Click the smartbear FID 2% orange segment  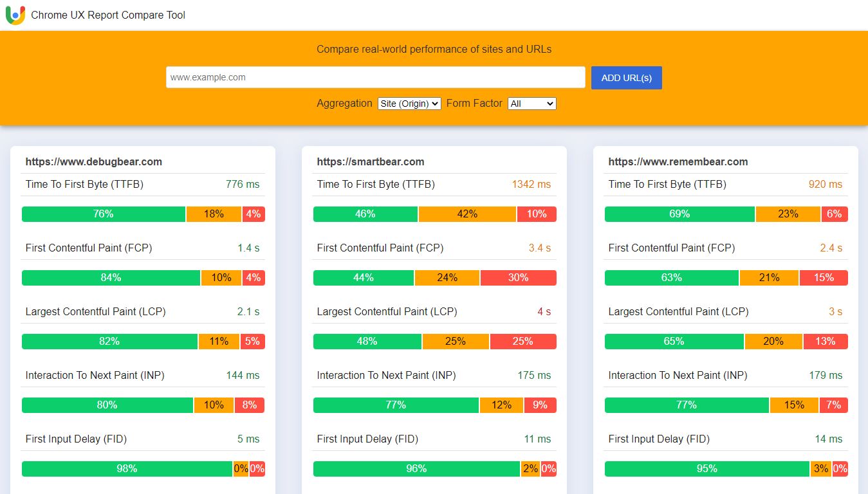pyautogui.click(x=530, y=469)
